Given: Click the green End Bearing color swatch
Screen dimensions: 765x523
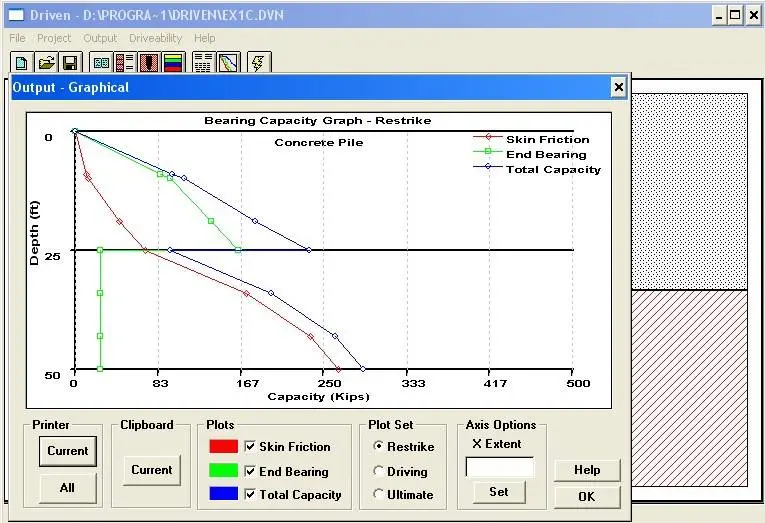Looking at the screenshot, I should 223,470.
